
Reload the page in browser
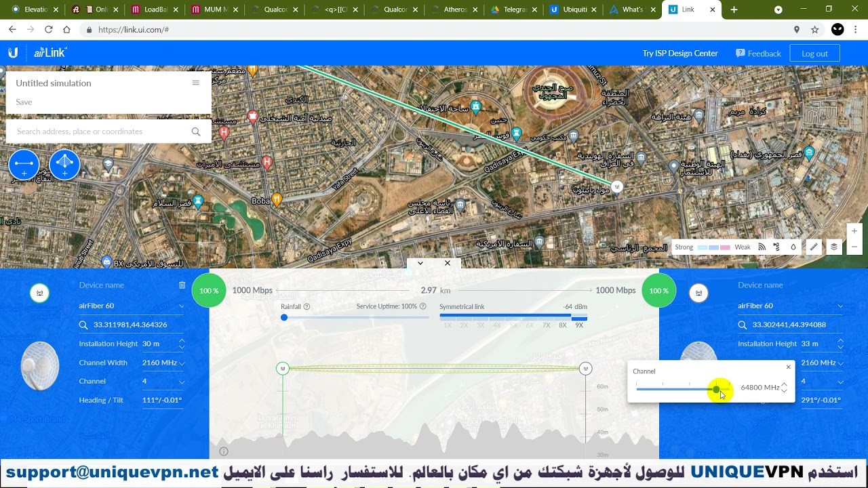pos(48,30)
